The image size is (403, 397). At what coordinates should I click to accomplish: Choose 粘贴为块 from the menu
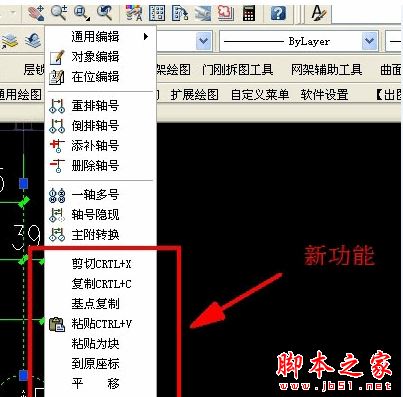pyautogui.click(x=101, y=344)
